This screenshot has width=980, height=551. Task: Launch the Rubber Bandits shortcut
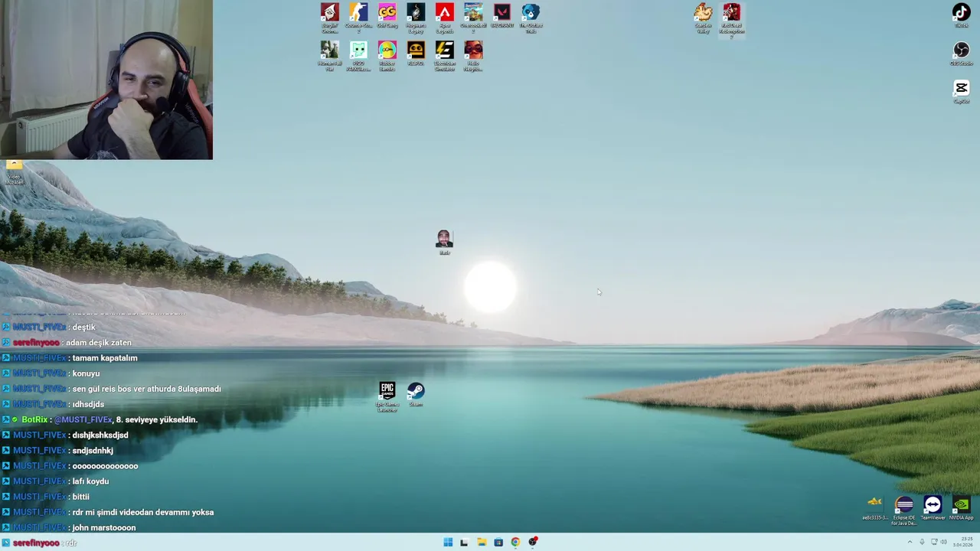(x=387, y=57)
